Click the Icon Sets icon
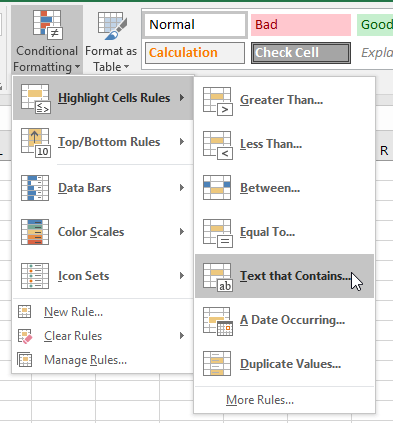The width and height of the screenshot is (393, 423). tap(35, 276)
